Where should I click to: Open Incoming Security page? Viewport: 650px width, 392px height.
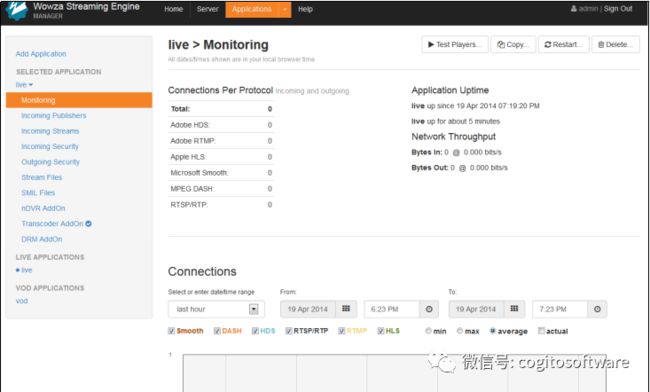coord(50,146)
